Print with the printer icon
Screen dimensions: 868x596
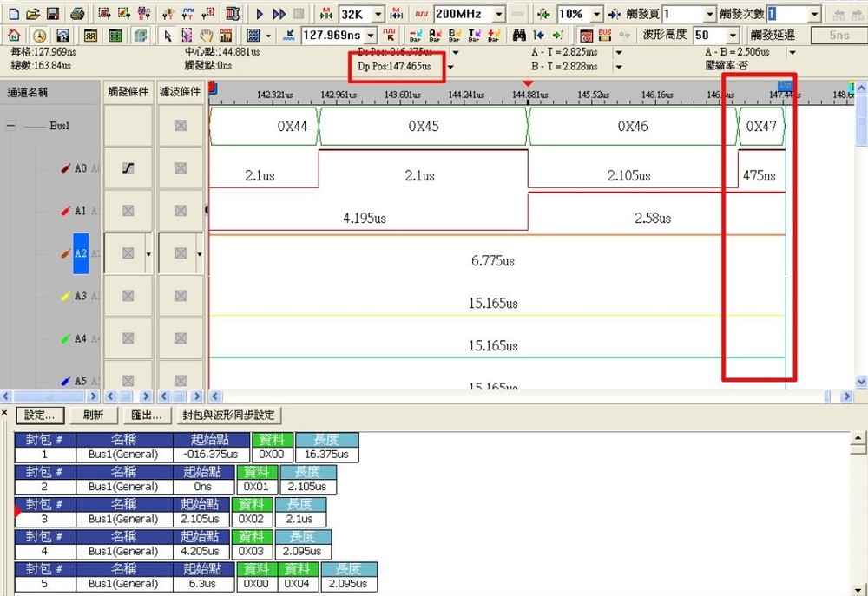coord(77,14)
